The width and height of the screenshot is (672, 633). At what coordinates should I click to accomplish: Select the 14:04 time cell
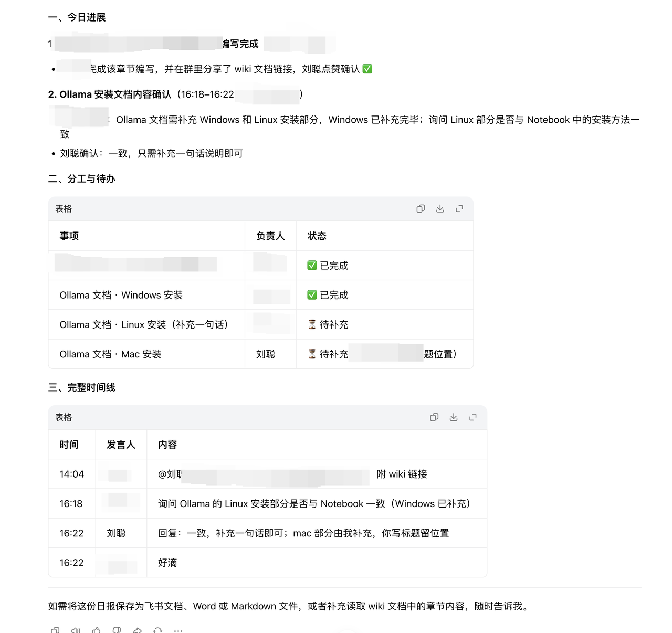[x=72, y=474]
